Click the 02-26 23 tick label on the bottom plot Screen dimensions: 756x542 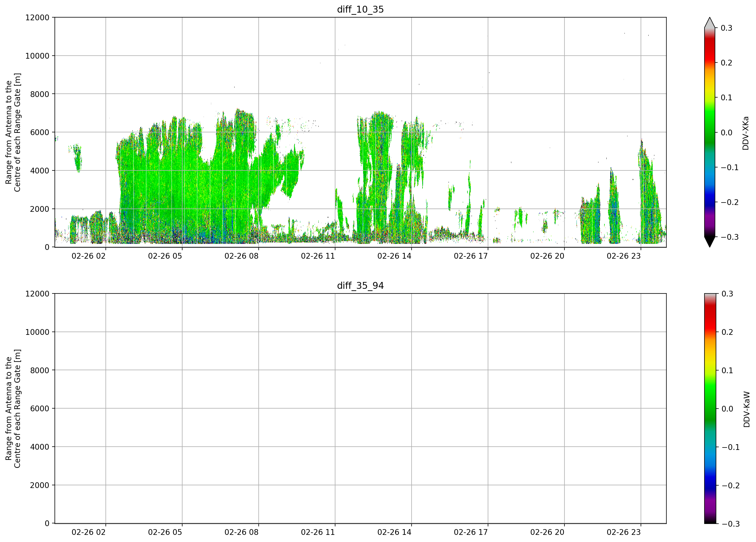(x=624, y=532)
